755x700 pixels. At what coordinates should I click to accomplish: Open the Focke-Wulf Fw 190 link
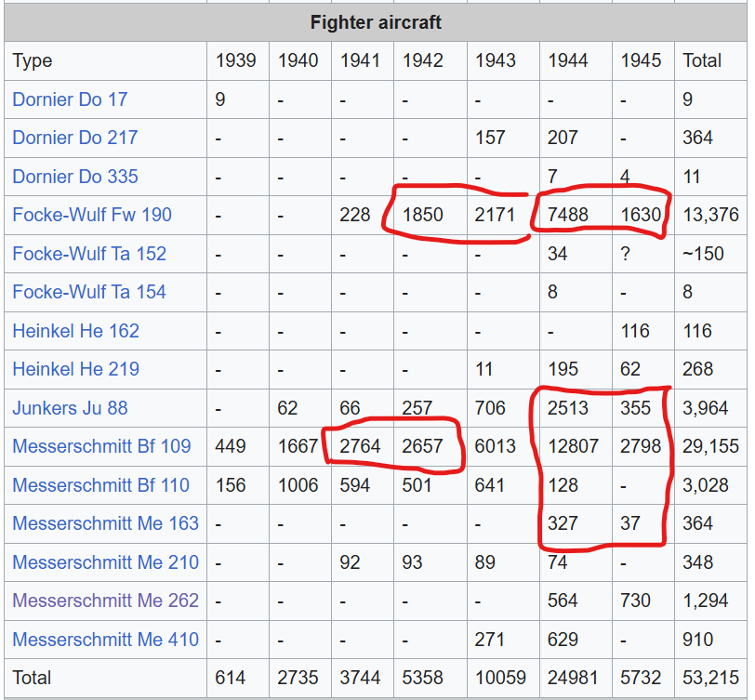(92, 215)
